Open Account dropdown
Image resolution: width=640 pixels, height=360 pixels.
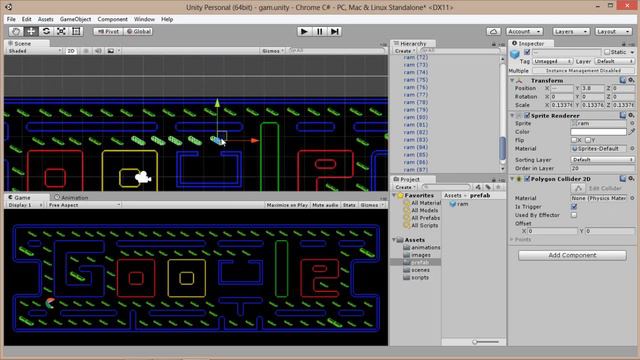coord(524,31)
